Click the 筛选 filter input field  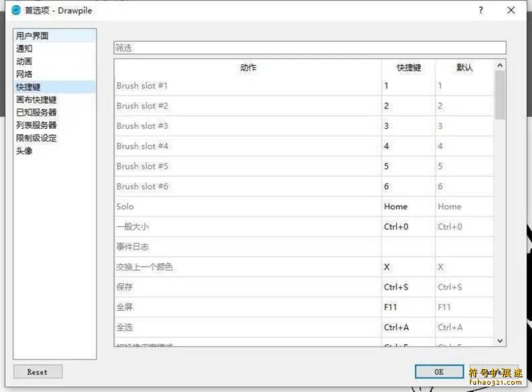click(x=310, y=48)
